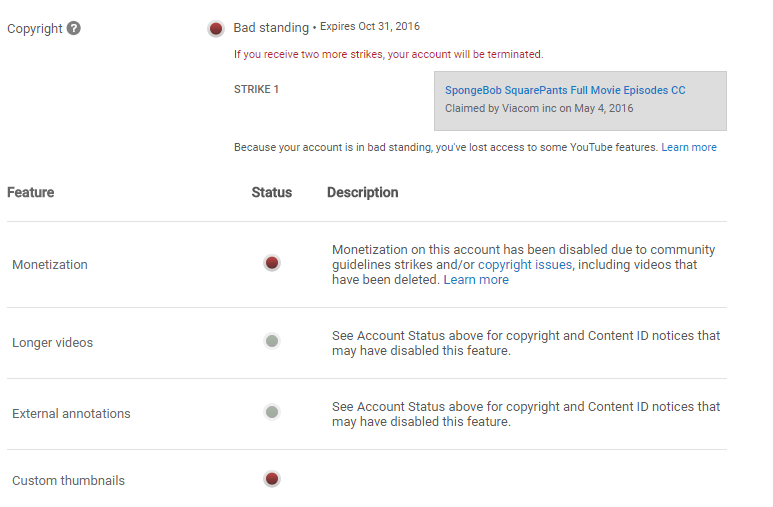
Task: Click the red Custom thumbnails status dot
Action: click(x=272, y=478)
